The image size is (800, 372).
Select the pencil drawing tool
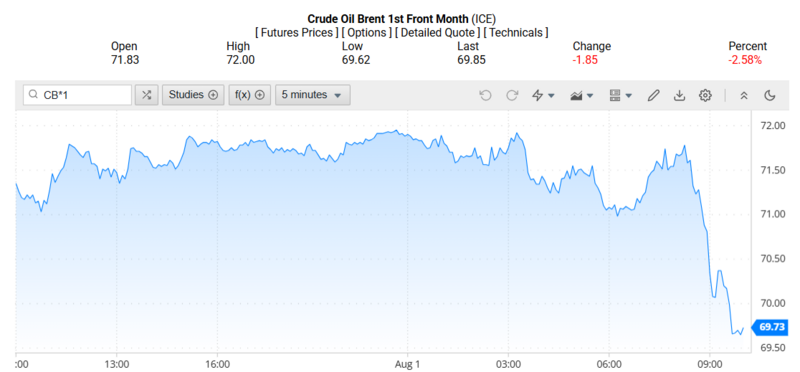click(653, 95)
